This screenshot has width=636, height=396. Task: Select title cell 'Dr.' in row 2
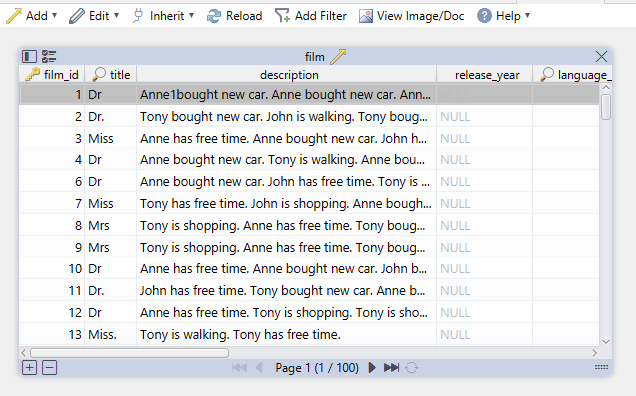point(111,116)
